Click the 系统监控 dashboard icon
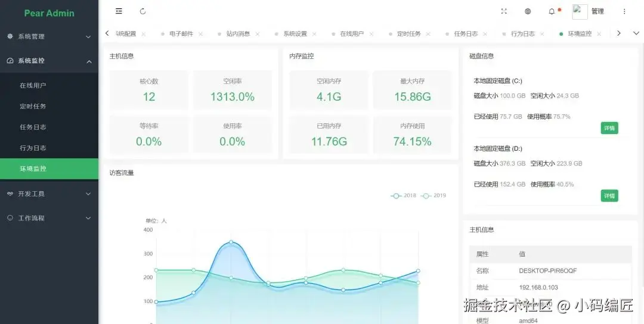The image size is (644, 324). (x=10, y=61)
